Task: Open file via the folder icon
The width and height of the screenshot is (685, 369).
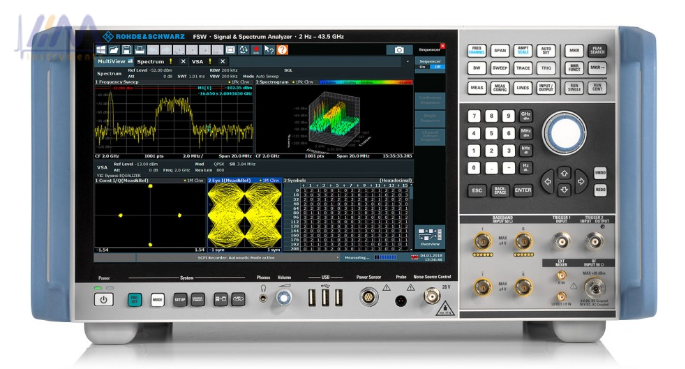Action: pyautogui.click(x=114, y=50)
